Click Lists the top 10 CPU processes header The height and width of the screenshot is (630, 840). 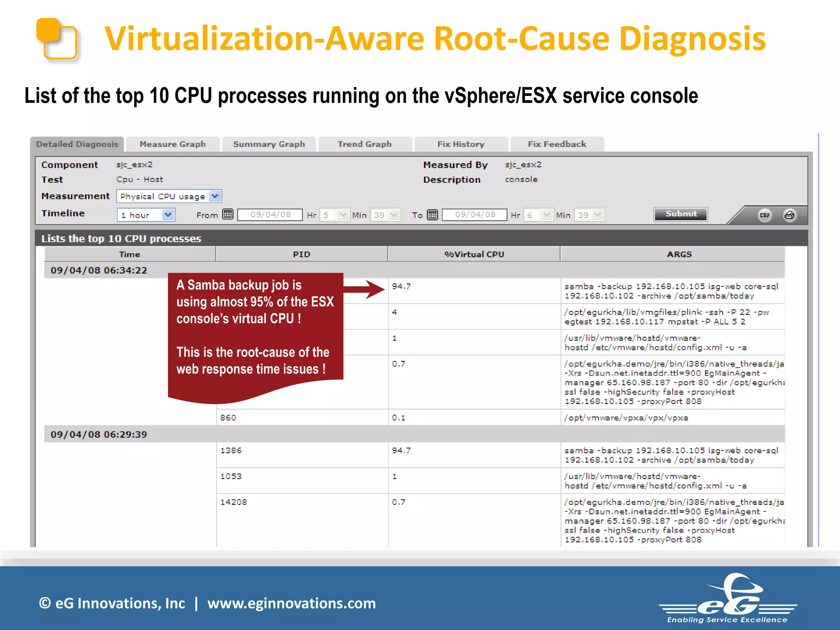121,239
